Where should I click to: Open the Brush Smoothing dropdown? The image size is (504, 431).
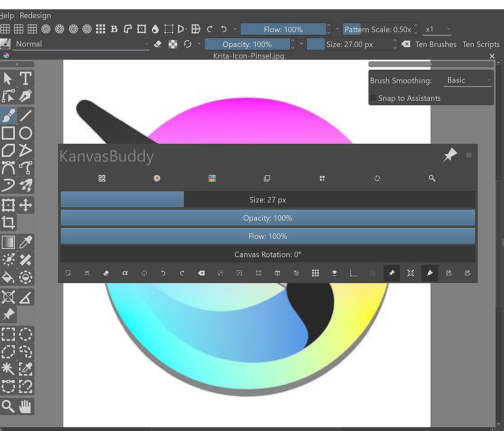(x=468, y=80)
